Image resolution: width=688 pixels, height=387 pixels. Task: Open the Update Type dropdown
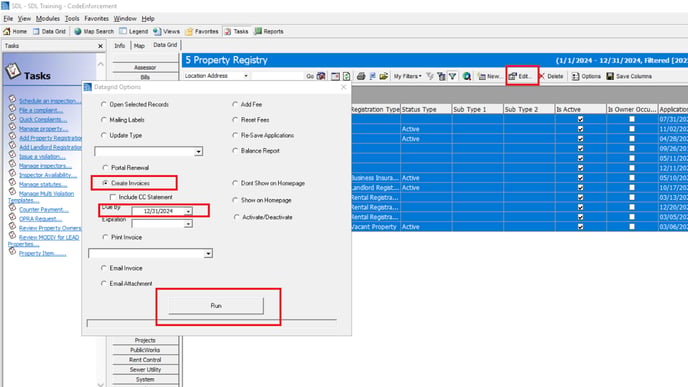coord(199,151)
